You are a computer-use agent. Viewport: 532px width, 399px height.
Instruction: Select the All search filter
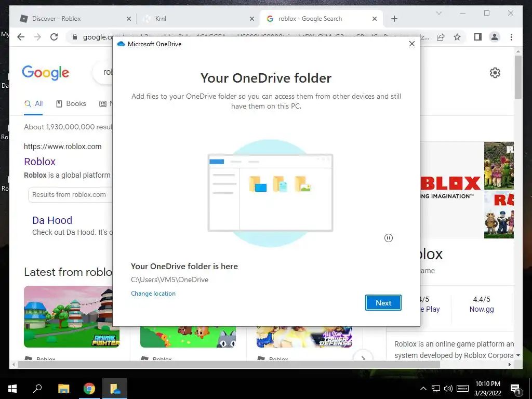pos(33,103)
